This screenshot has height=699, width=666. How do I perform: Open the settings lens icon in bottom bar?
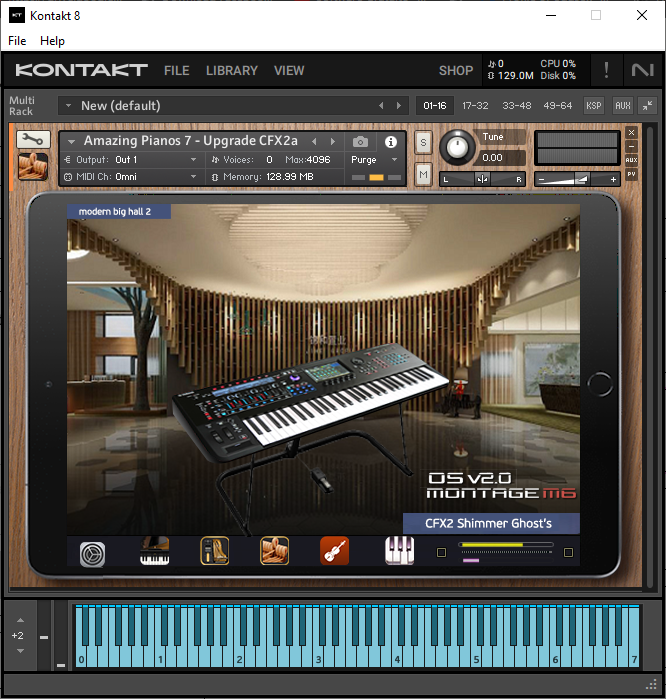(x=92, y=554)
